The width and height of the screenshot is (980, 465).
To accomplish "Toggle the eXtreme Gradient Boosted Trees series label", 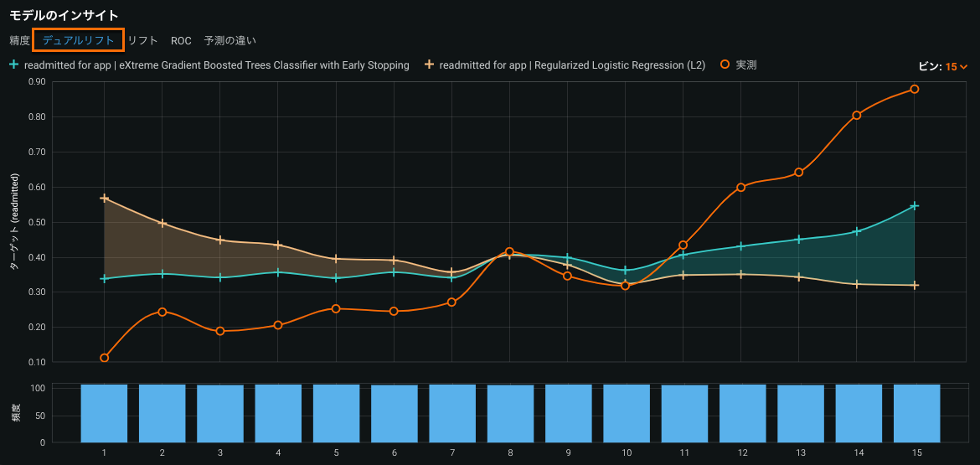I will pyautogui.click(x=217, y=65).
